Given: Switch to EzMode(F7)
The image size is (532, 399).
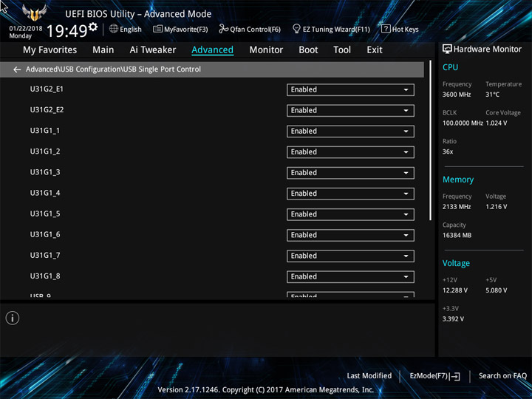Looking at the screenshot, I should pyautogui.click(x=435, y=376).
